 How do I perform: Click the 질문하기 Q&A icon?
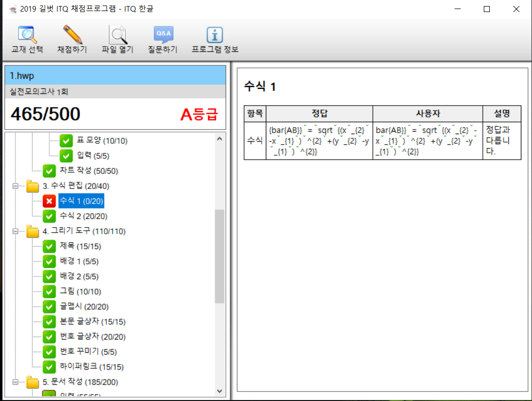coord(163,35)
